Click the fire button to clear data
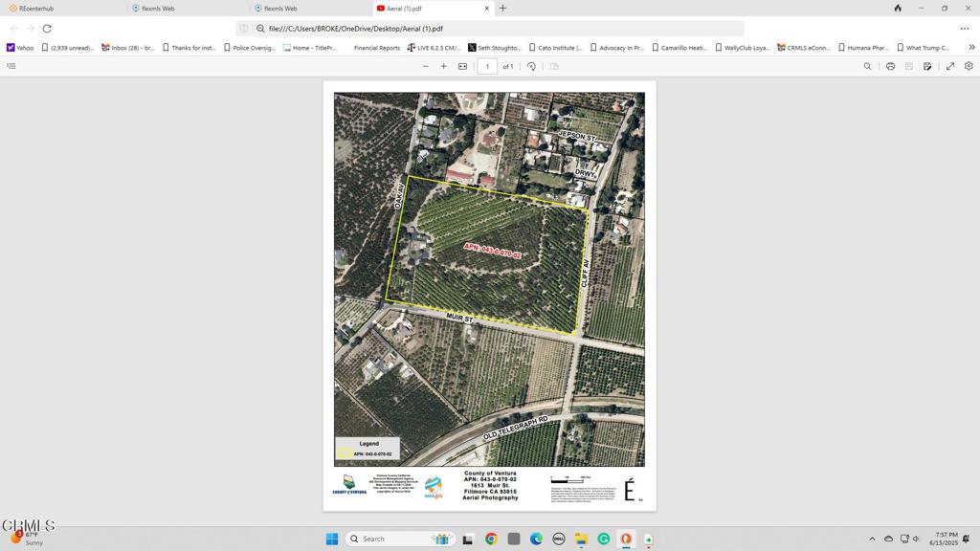Image resolution: width=980 pixels, height=551 pixels. click(898, 8)
